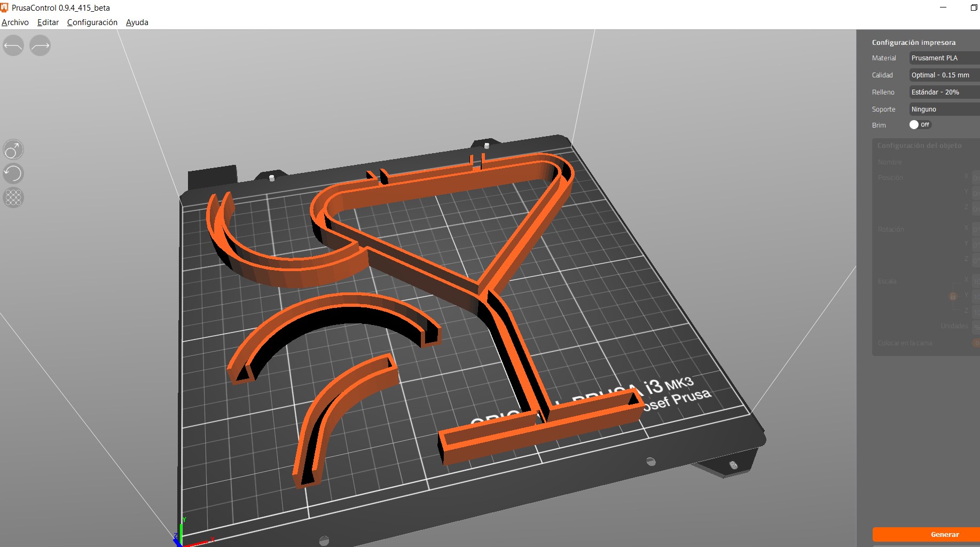Open the Relleno dropdown set to Estándar 20%

(944, 92)
